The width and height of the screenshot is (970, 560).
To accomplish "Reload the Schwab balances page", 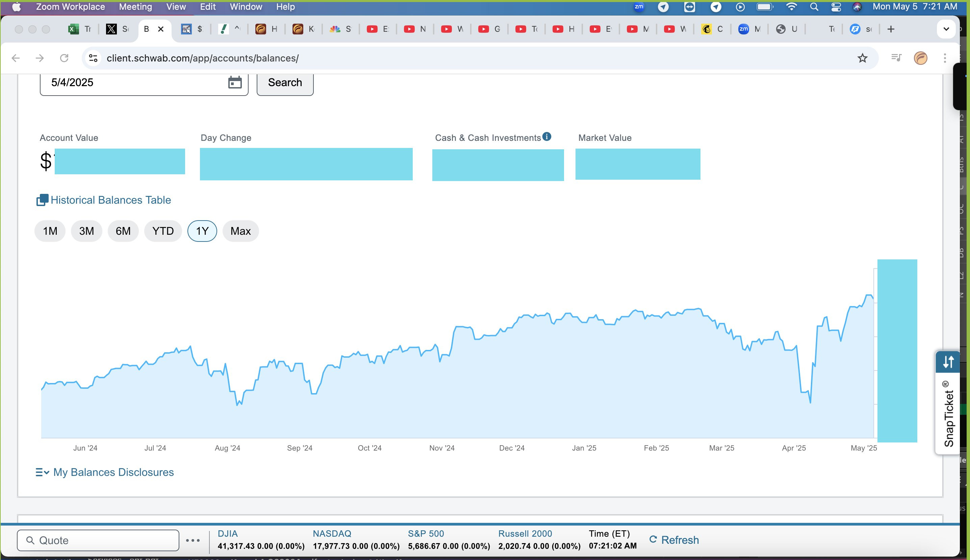I will (x=64, y=58).
